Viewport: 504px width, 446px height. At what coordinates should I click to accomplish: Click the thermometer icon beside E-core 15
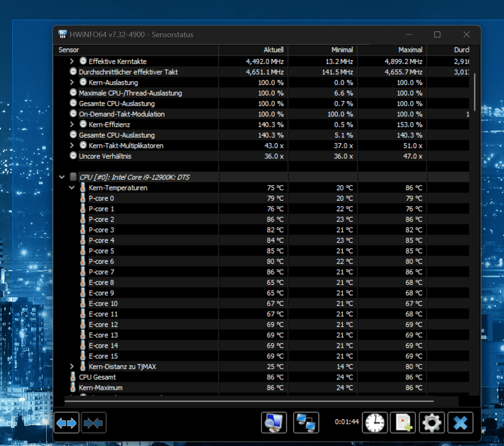coord(83,356)
